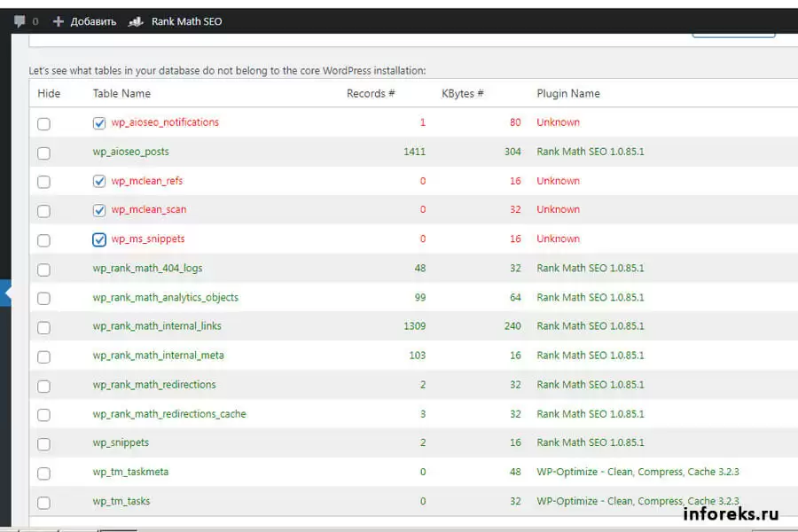This screenshot has width=798, height=532.
Task: Open the Rank Math SEO admin bar menu
Action: 186,21
